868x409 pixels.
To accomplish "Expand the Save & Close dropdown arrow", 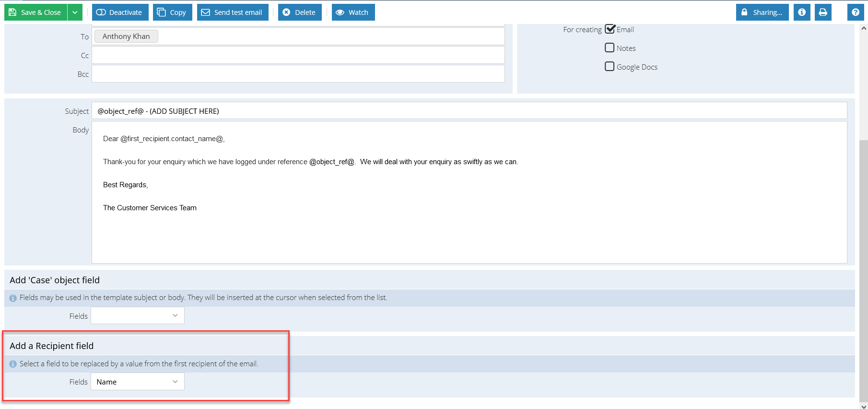I will tap(75, 12).
